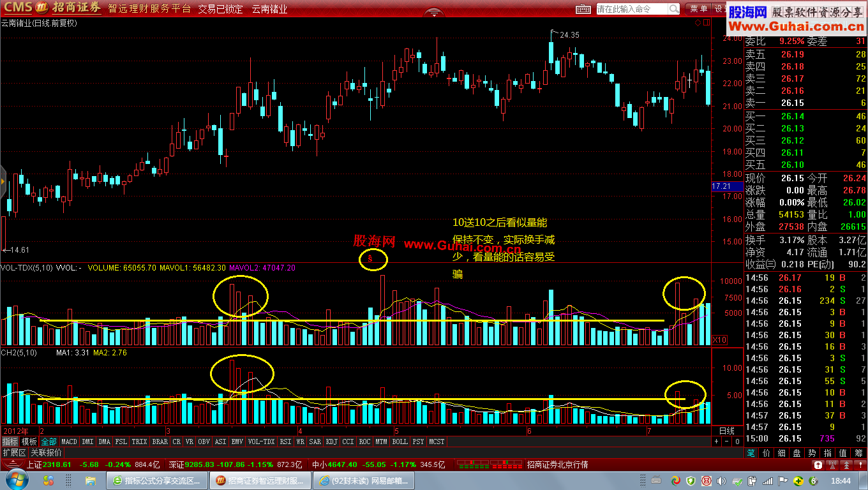The height and width of the screenshot is (490, 868).
Task: Choose the WR indicator
Action: [300, 442]
